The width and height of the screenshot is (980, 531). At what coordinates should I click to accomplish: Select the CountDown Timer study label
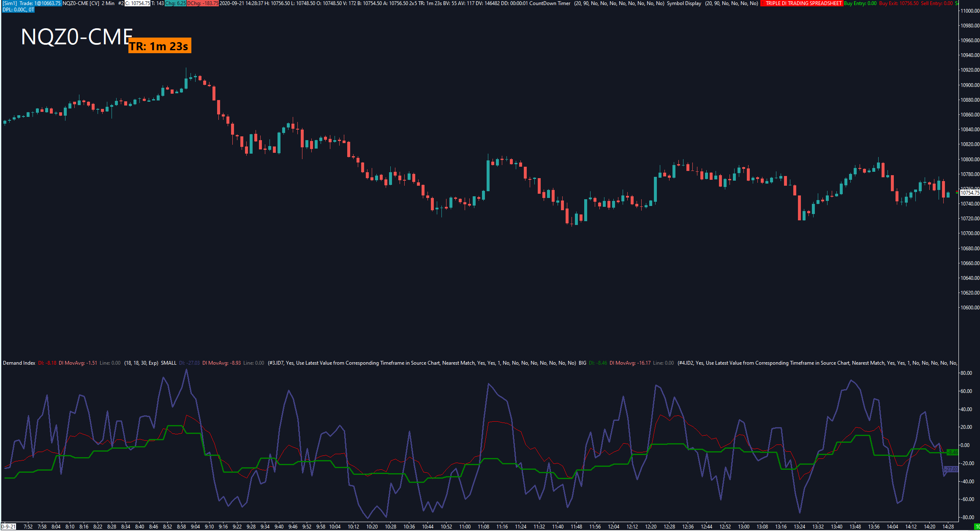(550, 3)
